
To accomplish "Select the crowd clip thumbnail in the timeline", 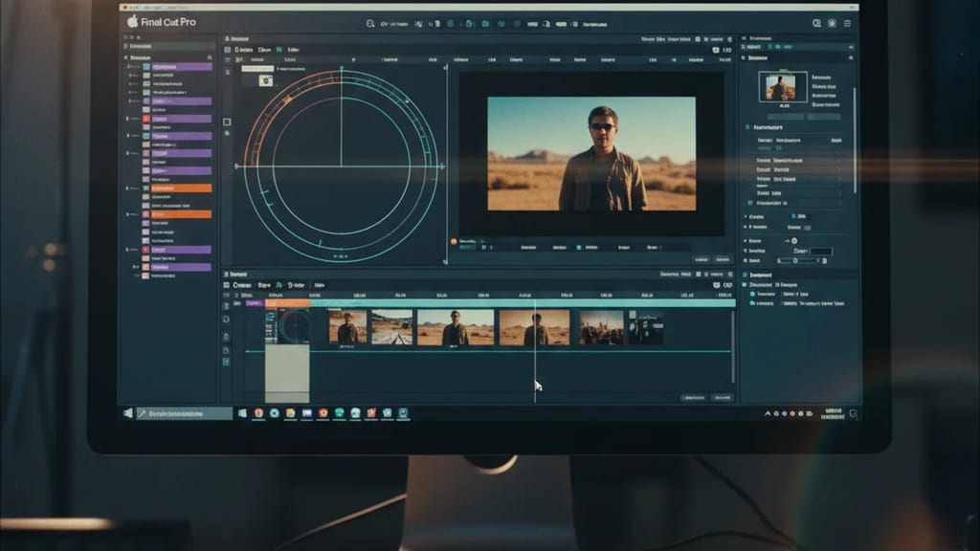I will tap(601, 327).
